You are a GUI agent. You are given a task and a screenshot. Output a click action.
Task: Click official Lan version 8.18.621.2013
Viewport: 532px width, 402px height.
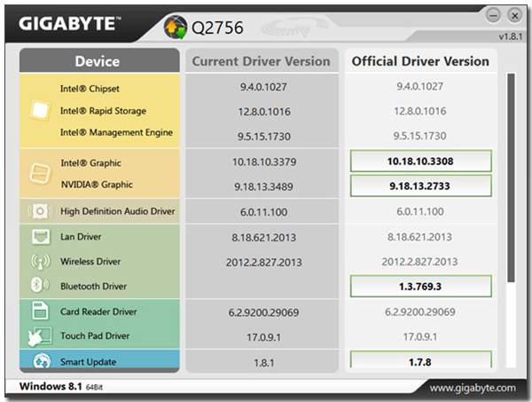click(x=420, y=237)
